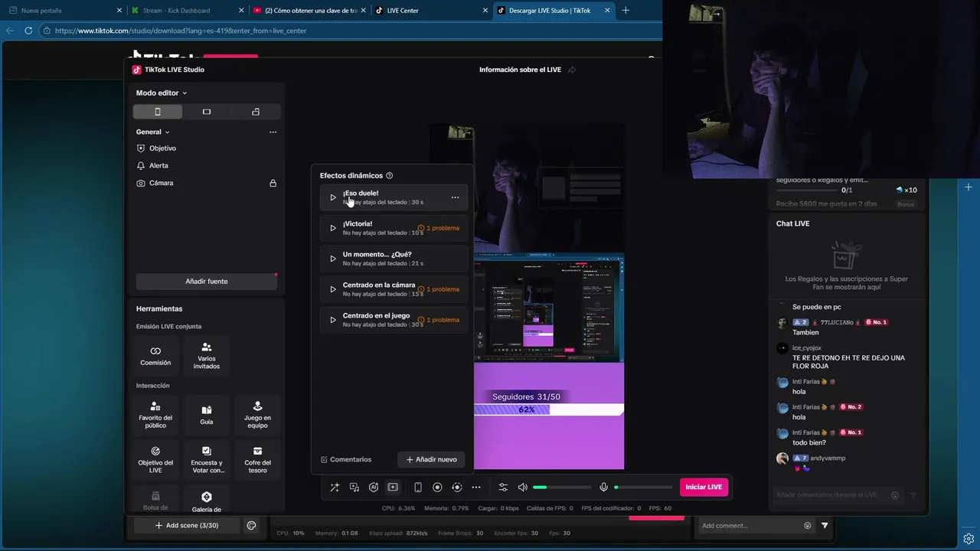Open the Juego en equipo tool
Screen dimensions: 980x551
coord(257,415)
